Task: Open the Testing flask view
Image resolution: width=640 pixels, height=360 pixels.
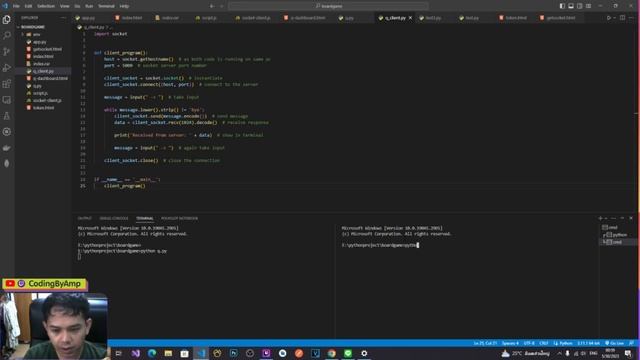Action: [x=7, y=116]
